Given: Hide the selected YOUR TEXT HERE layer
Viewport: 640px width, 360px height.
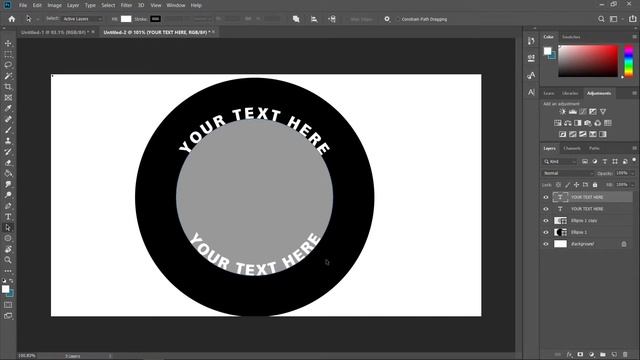Looking at the screenshot, I should [x=546, y=197].
